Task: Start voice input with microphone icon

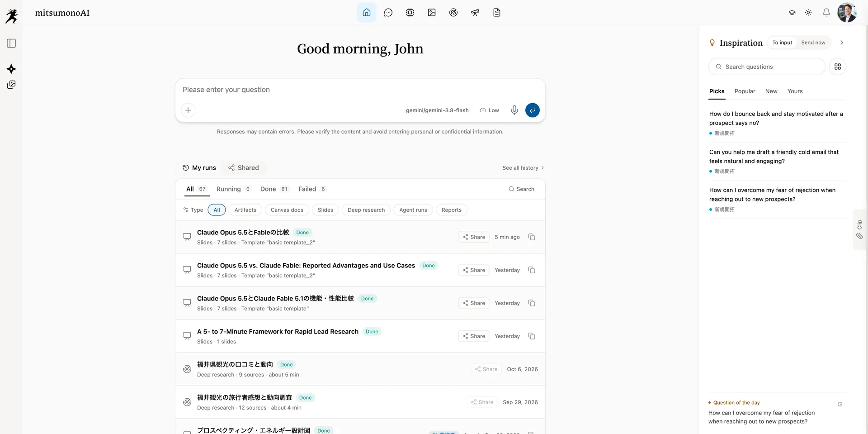Action: click(514, 110)
